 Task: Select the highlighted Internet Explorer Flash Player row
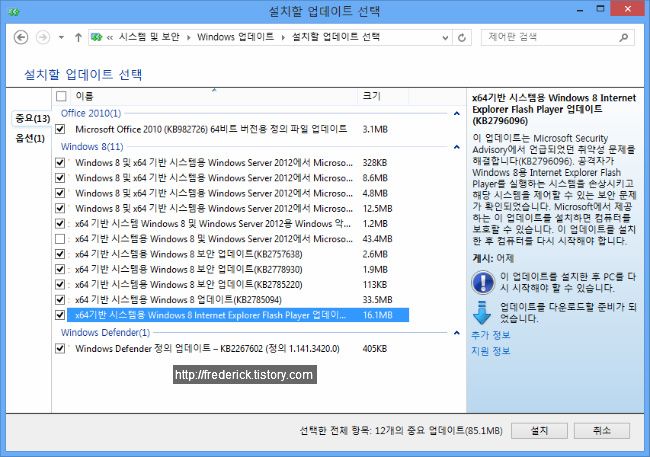[238, 315]
